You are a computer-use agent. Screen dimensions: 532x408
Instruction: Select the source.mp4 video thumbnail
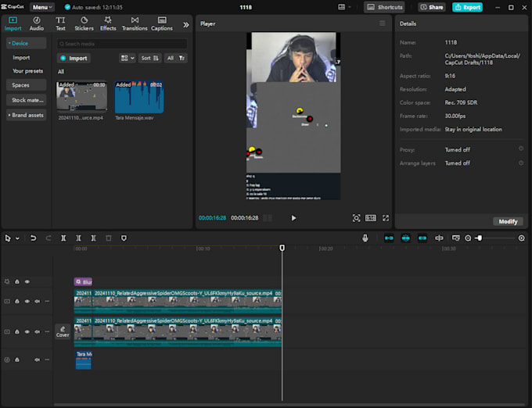click(x=82, y=96)
